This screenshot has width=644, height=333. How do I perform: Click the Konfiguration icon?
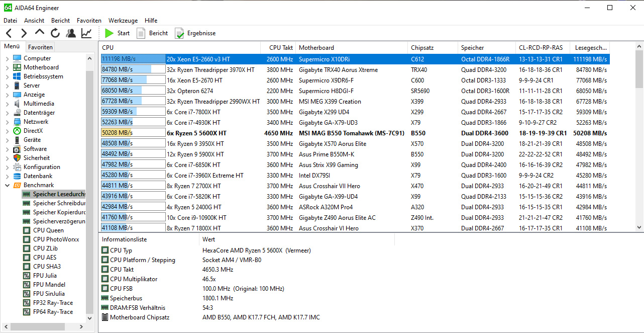[x=17, y=167]
